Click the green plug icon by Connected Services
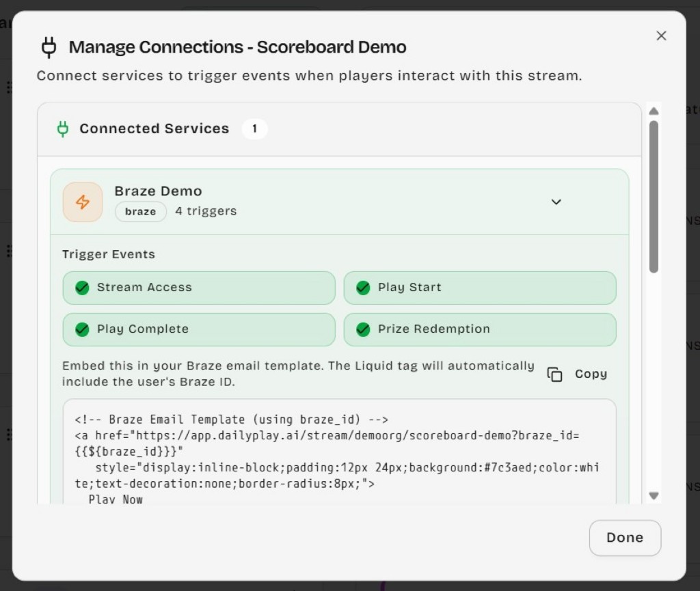Image resolution: width=700 pixels, height=591 pixels. [63, 128]
